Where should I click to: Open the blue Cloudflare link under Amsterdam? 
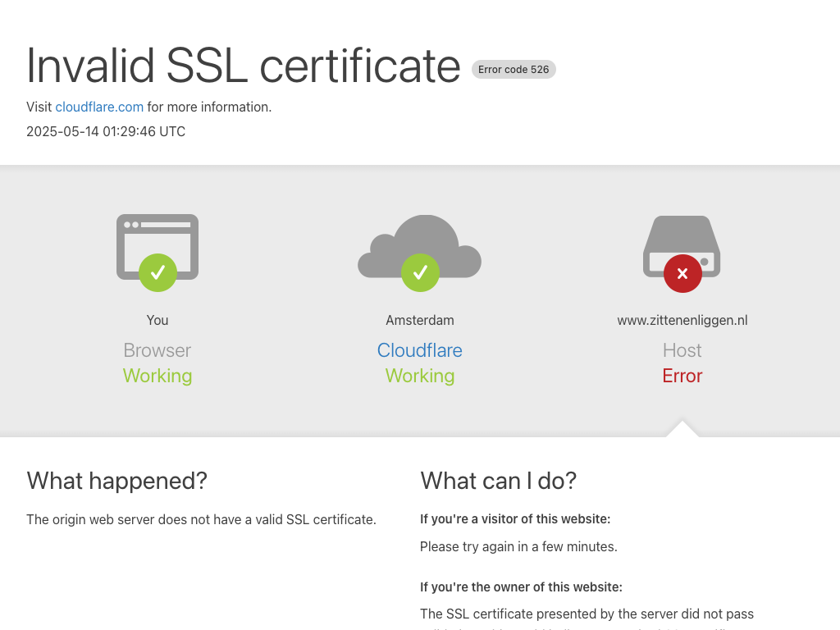tap(420, 350)
